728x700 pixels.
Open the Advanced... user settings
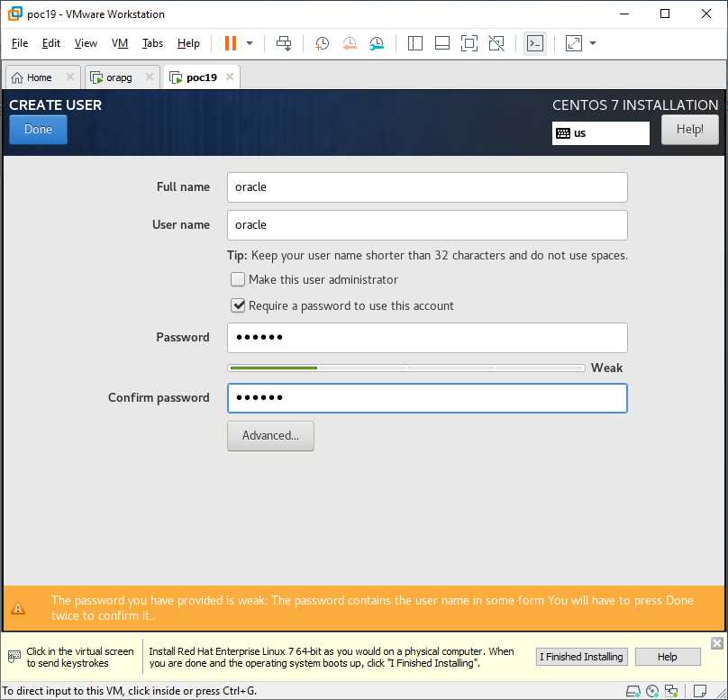270,435
